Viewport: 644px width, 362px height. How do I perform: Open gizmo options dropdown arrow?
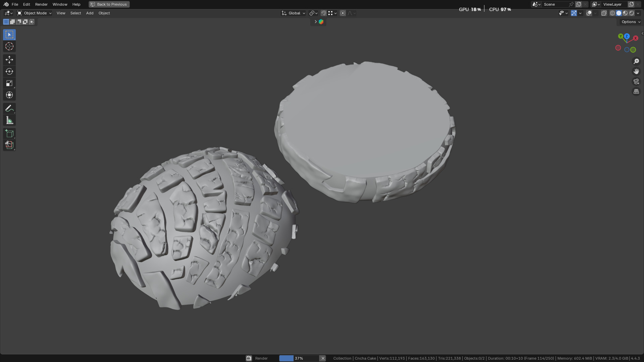[580, 13]
